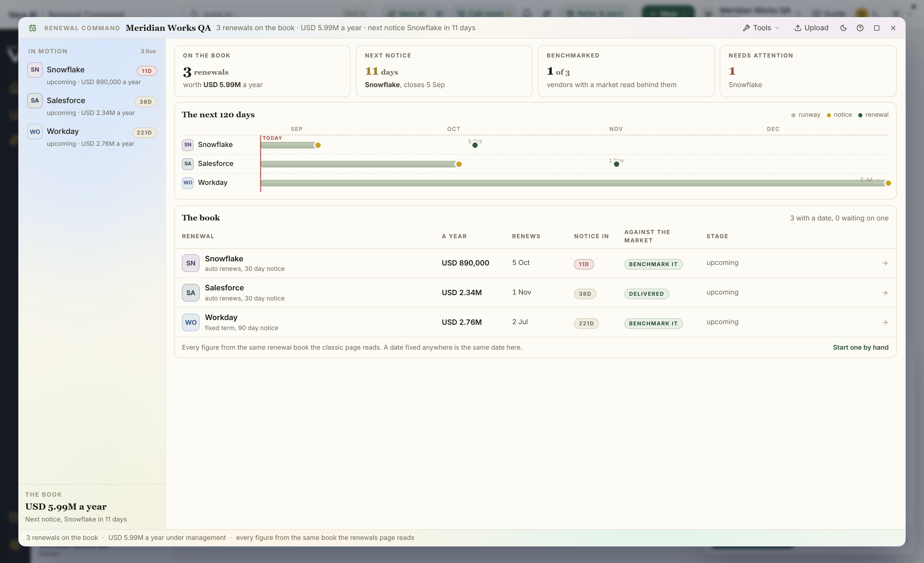Click the notice legend entry
This screenshot has height=563, width=924.
(839, 115)
